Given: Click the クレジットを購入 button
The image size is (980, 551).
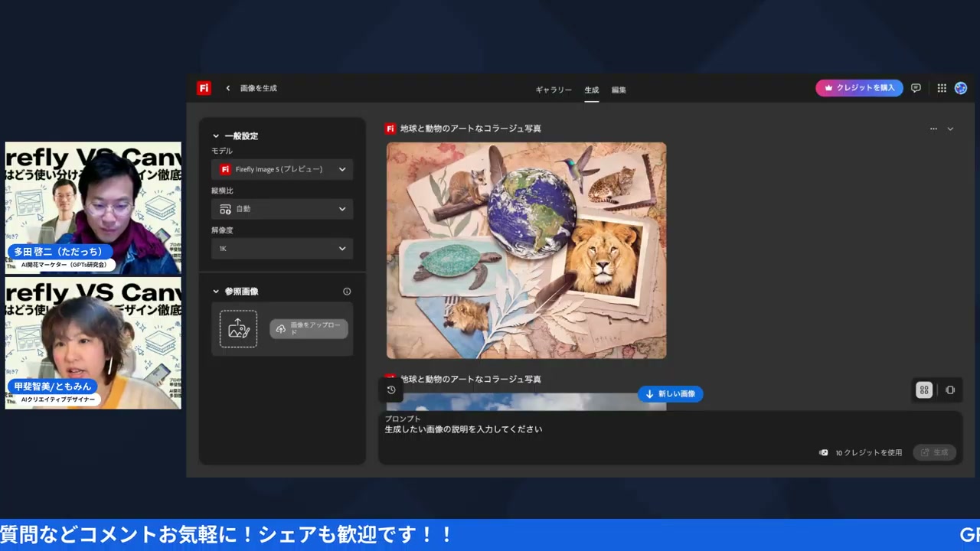Looking at the screenshot, I should pos(859,88).
